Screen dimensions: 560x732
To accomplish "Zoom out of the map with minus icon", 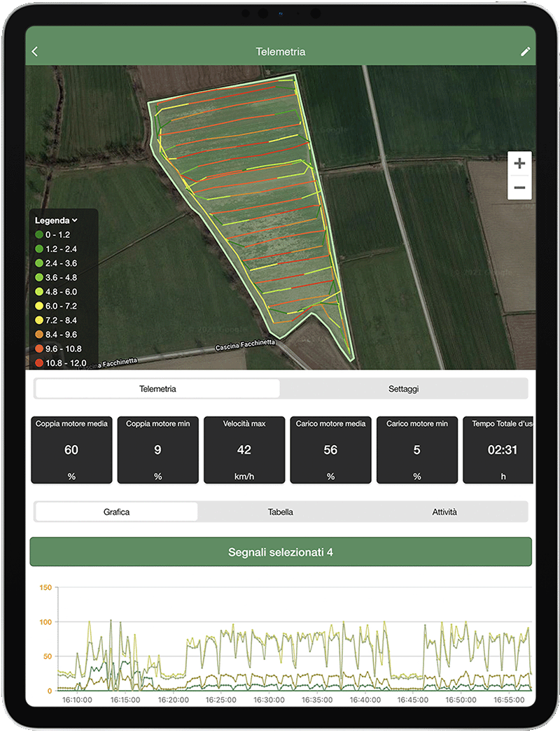I will 519,189.
